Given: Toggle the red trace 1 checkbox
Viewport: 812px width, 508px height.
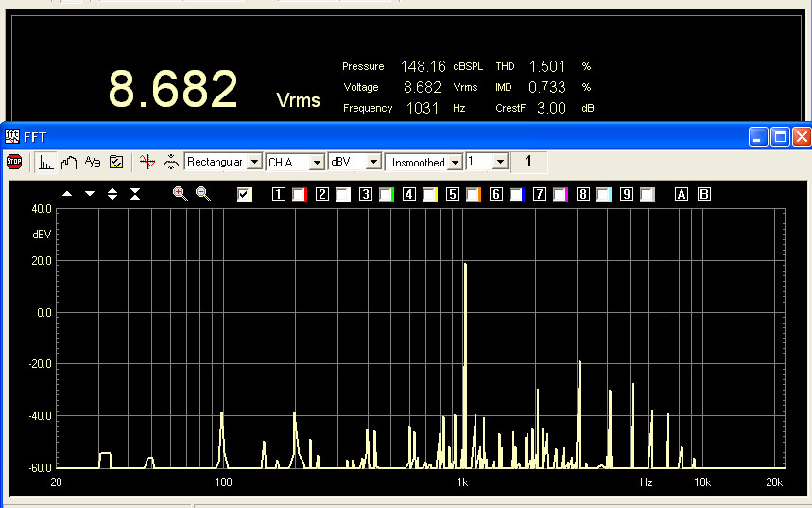Looking at the screenshot, I should pyautogui.click(x=299, y=195).
